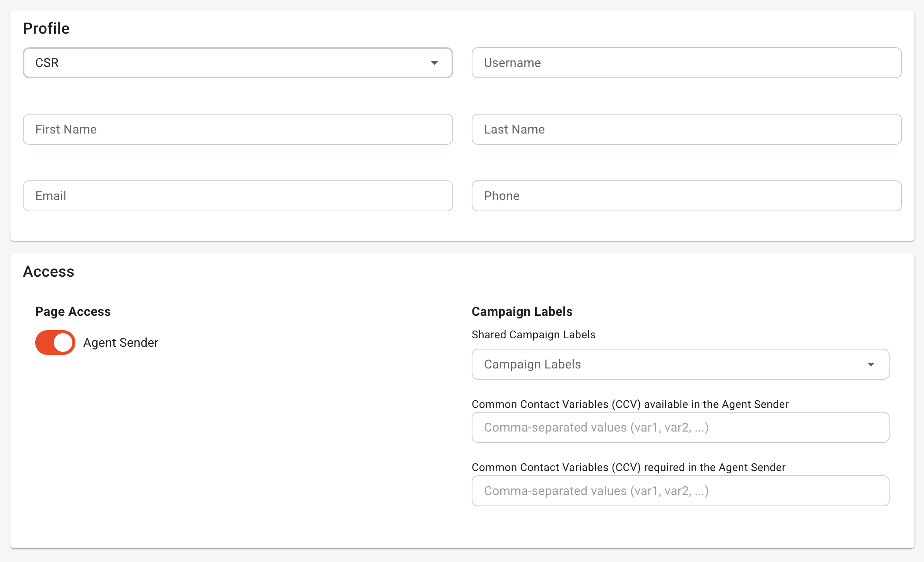This screenshot has width=924, height=562.
Task: Click the Email input field
Action: click(238, 196)
